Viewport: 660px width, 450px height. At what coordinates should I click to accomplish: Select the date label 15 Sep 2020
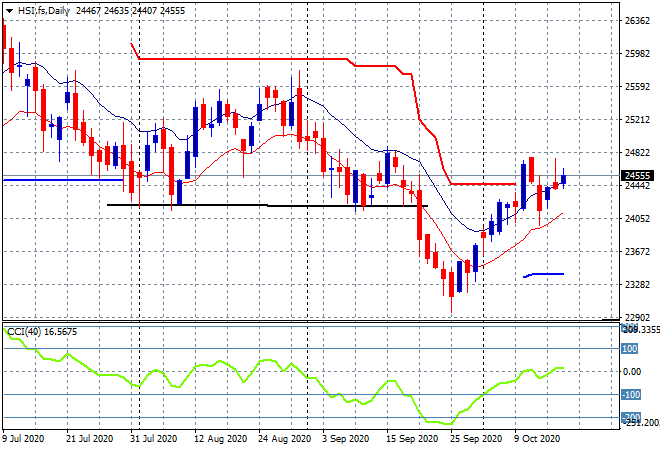click(412, 439)
